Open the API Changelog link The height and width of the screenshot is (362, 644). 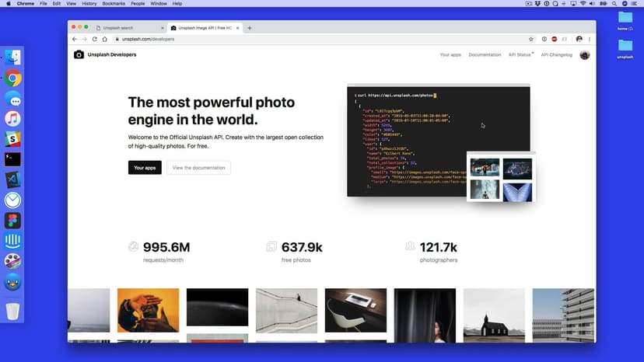[x=556, y=54]
